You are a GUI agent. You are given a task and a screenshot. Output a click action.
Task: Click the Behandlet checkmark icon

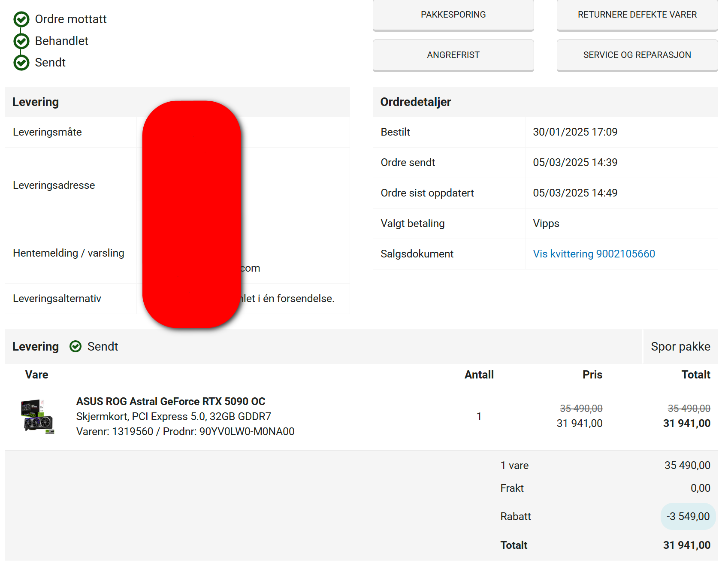pyautogui.click(x=21, y=41)
